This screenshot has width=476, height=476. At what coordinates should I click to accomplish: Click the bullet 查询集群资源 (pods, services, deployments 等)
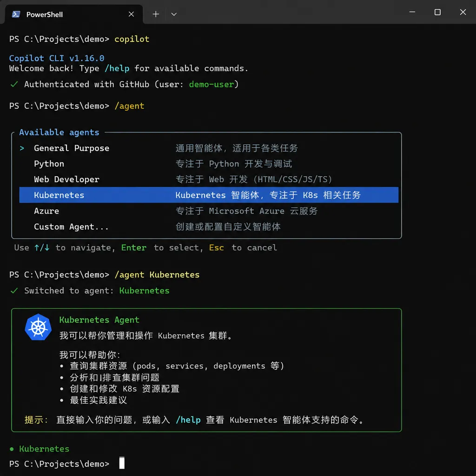(177, 366)
